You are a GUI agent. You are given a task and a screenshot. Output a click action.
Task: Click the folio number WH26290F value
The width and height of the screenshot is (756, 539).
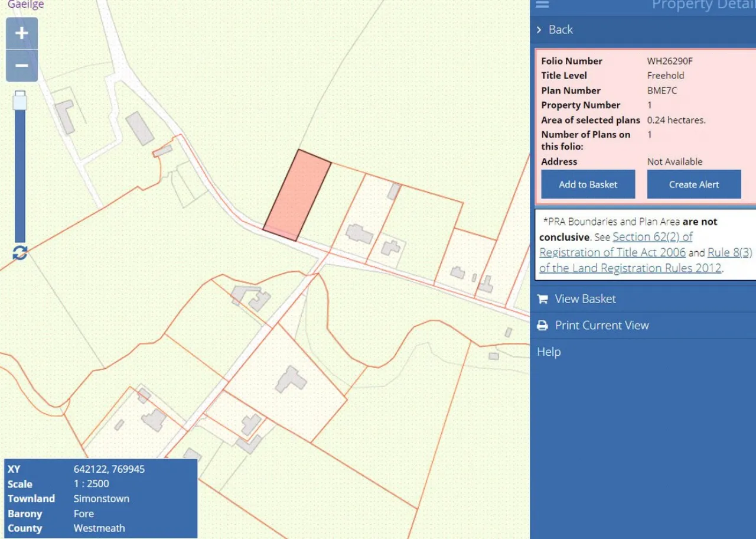(x=670, y=61)
